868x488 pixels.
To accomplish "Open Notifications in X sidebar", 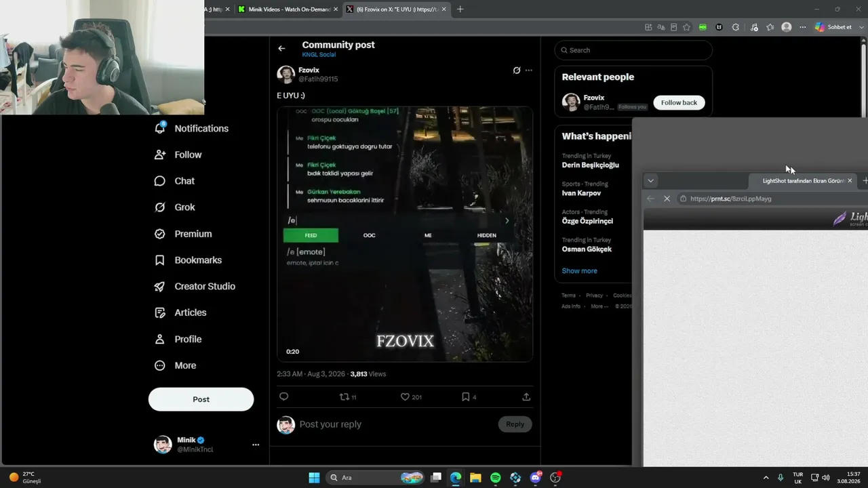I will point(192,128).
